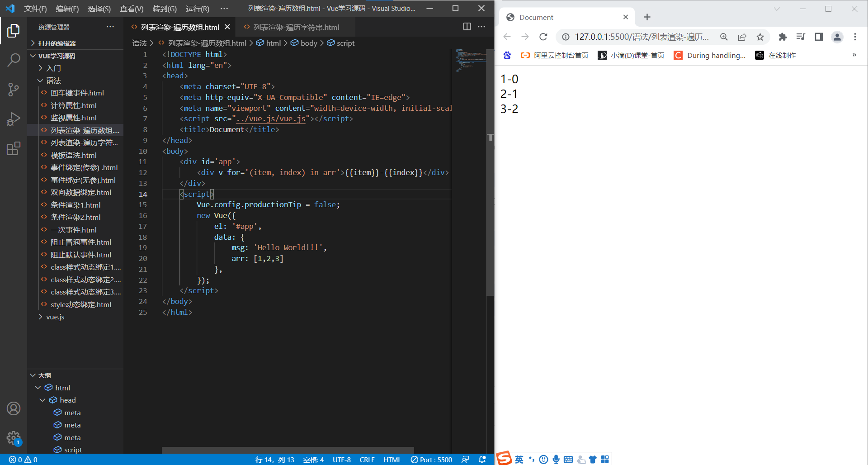The height and width of the screenshot is (465, 868).
Task: Expand the vue.js folder
Action: 75,317
